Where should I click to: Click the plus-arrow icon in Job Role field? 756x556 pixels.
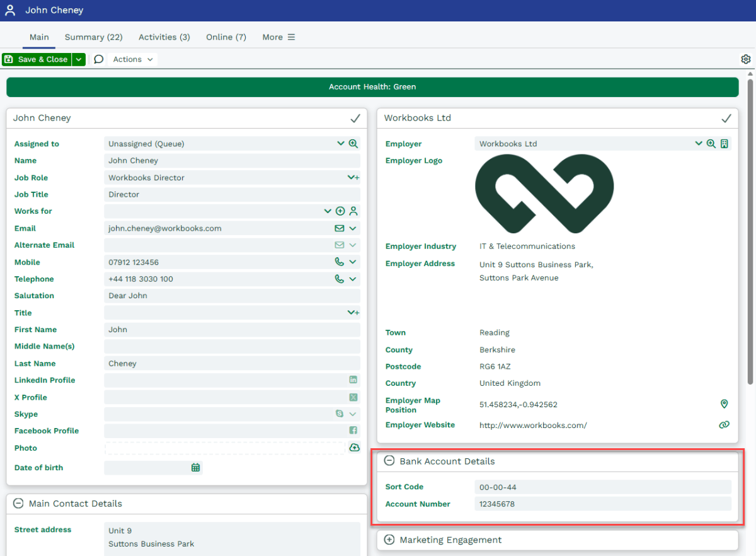coord(353,178)
